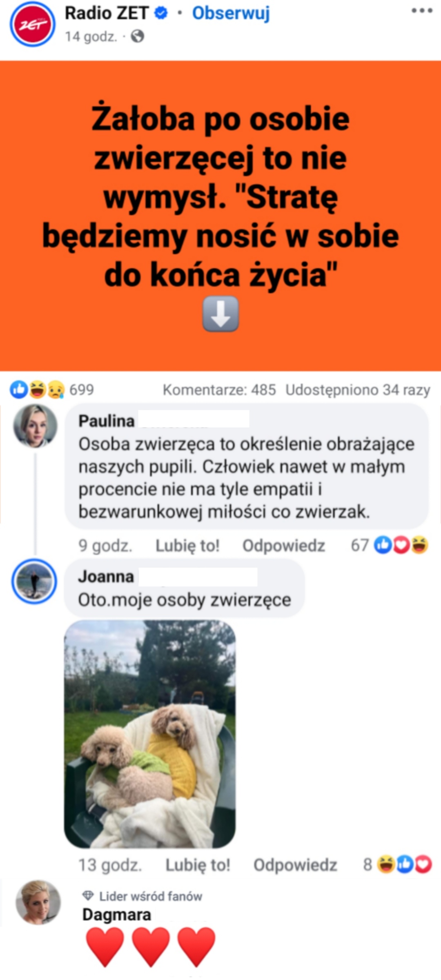Like Joanna's comment with Lubię to!
The image size is (441, 980).
point(198,865)
